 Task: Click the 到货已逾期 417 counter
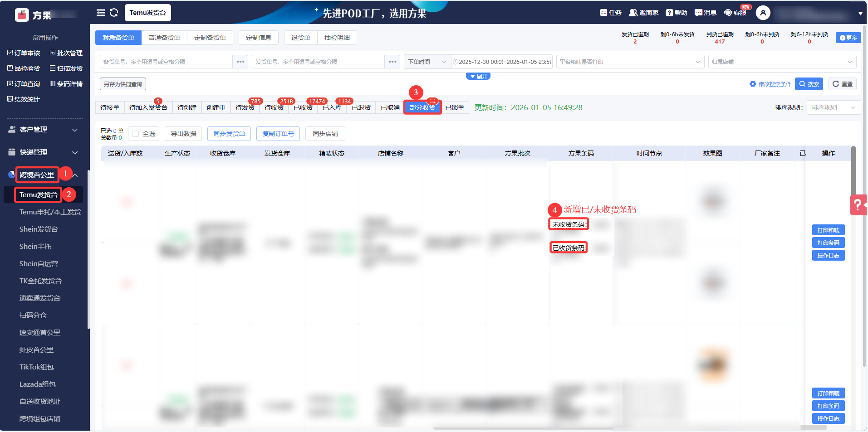pos(720,38)
